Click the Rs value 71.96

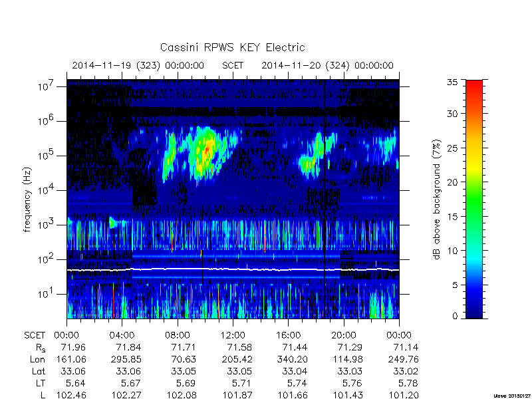click(x=73, y=347)
